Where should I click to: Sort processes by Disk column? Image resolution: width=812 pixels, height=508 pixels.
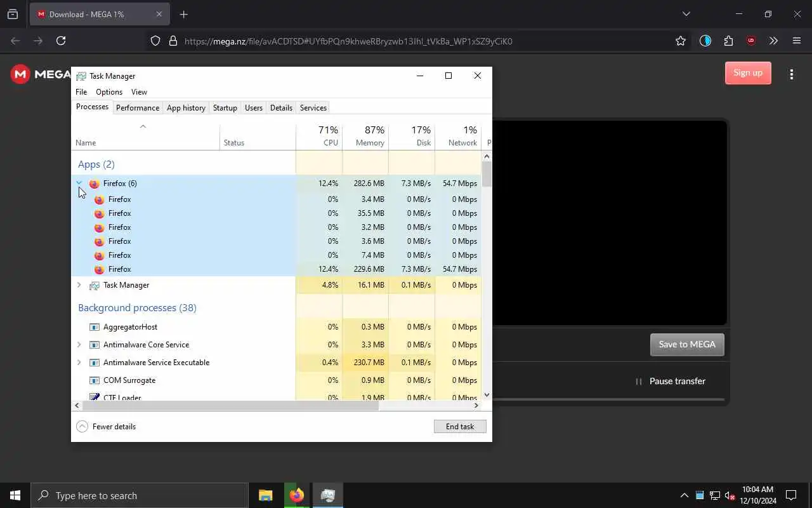(x=412, y=136)
